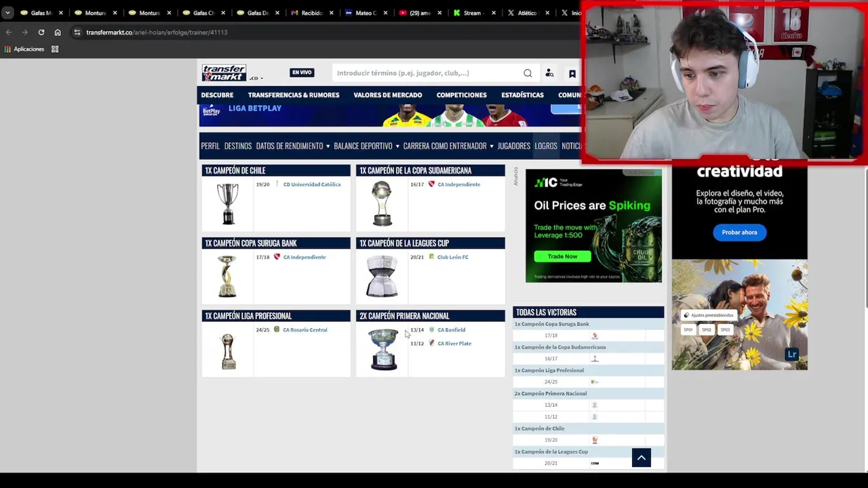Viewport: 868px width, 488px height.
Task: Click '1x Campeón de Chile' in victories list
Action: 539,428
